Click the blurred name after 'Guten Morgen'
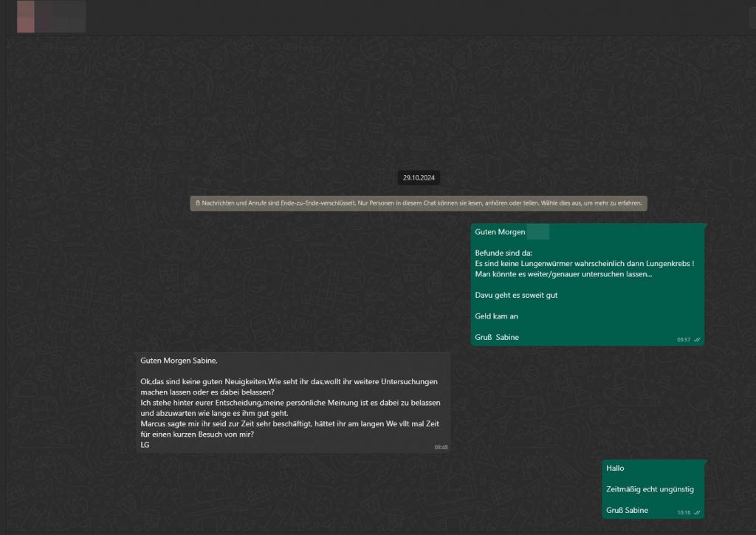This screenshot has width=756, height=535. point(538,232)
